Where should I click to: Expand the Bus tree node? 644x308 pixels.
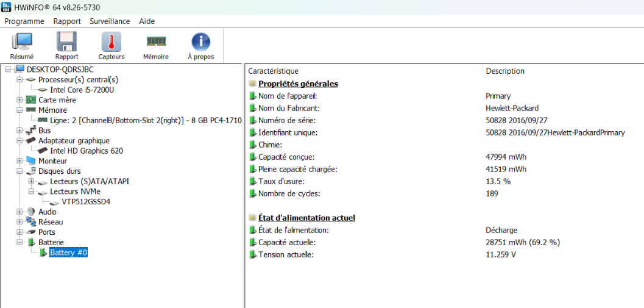[x=19, y=131]
